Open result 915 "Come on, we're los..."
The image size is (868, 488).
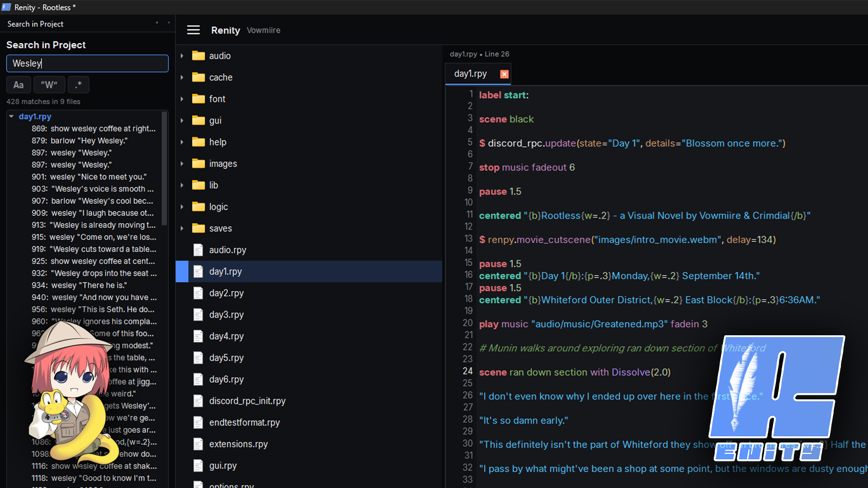94,237
